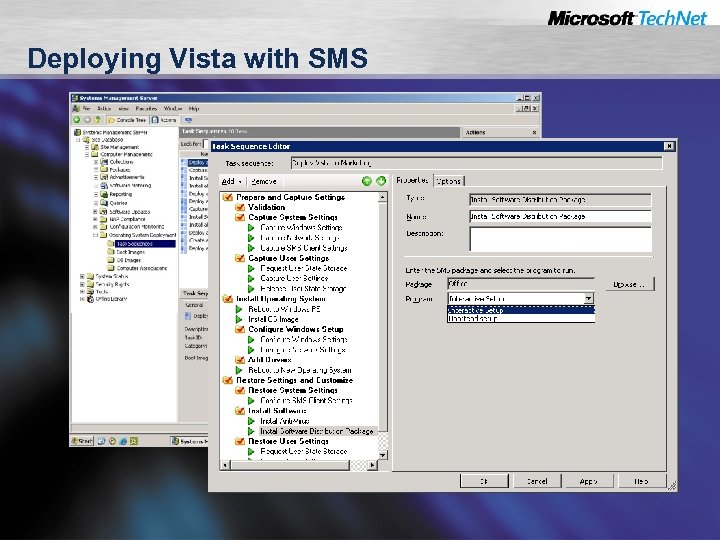
Task: Open the Favorites menu in SMS window
Action: [x=146, y=109]
